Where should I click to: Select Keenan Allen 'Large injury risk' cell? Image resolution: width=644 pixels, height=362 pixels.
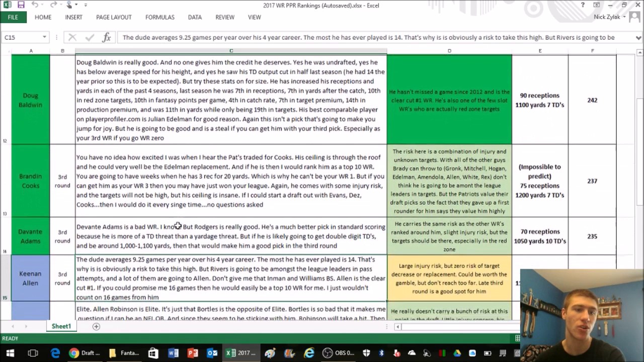pos(449,278)
